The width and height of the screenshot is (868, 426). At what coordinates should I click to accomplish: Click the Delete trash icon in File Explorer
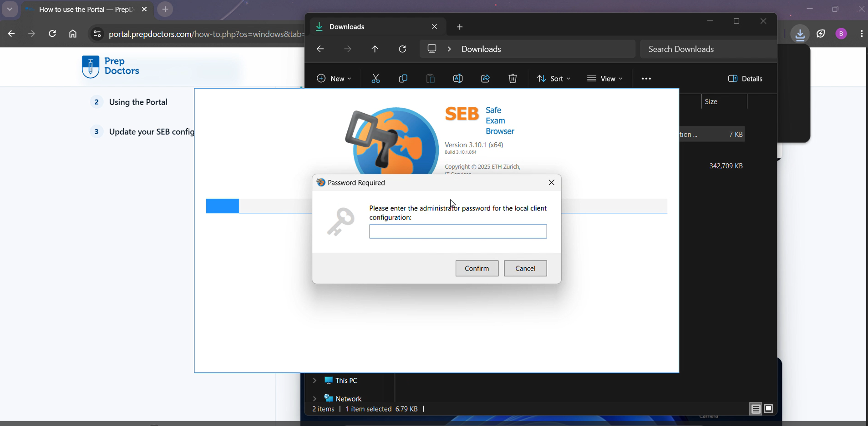(x=513, y=79)
